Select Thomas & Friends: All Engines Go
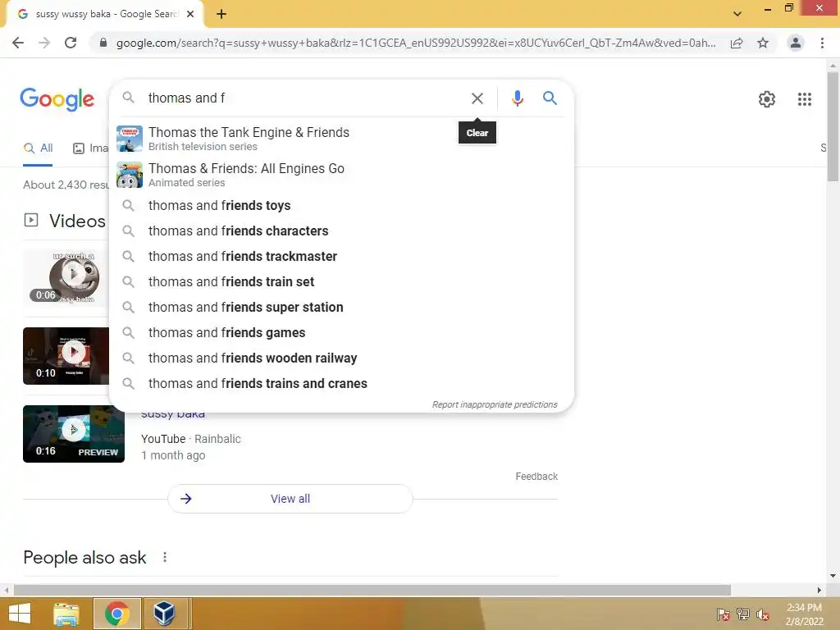This screenshot has height=630, width=840. click(x=341, y=175)
